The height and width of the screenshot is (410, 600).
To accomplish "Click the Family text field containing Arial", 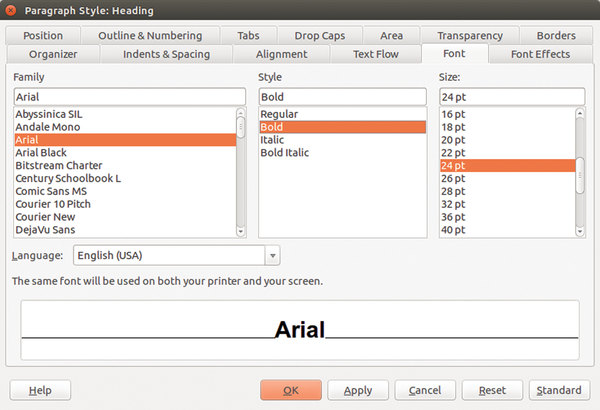I will pyautogui.click(x=130, y=97).
